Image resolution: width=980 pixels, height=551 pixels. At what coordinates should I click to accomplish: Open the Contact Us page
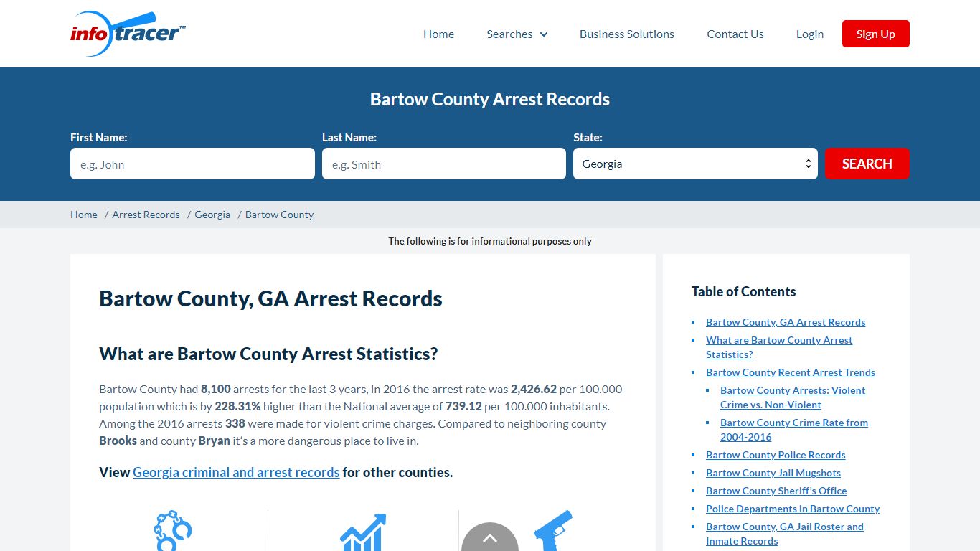[735, 34]
